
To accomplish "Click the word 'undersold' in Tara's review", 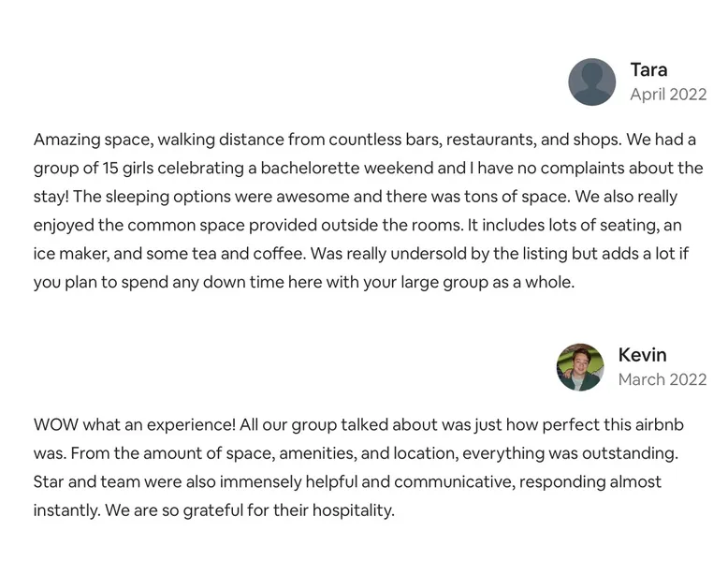I will (x=427, y=253).
